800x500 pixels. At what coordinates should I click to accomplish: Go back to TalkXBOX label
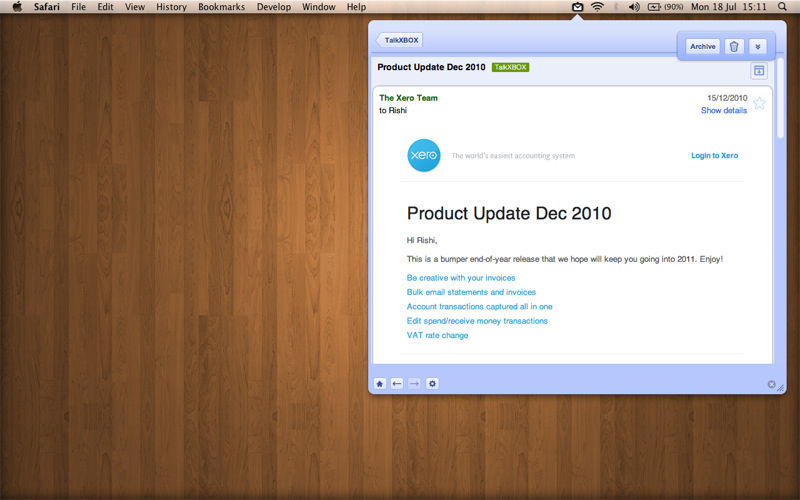tap(399, 40)
